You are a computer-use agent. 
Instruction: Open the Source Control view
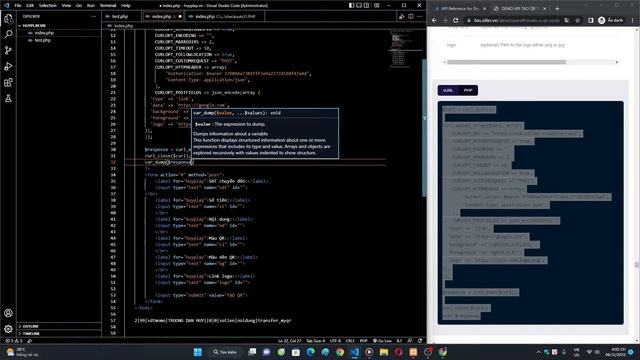(8, 50)
